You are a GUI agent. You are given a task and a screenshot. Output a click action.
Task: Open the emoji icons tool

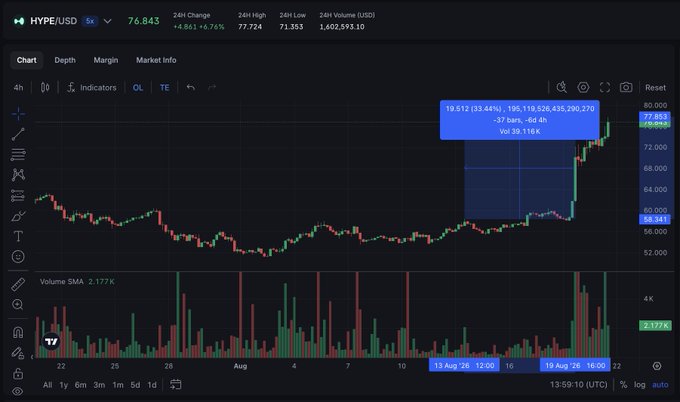point(18,257)
